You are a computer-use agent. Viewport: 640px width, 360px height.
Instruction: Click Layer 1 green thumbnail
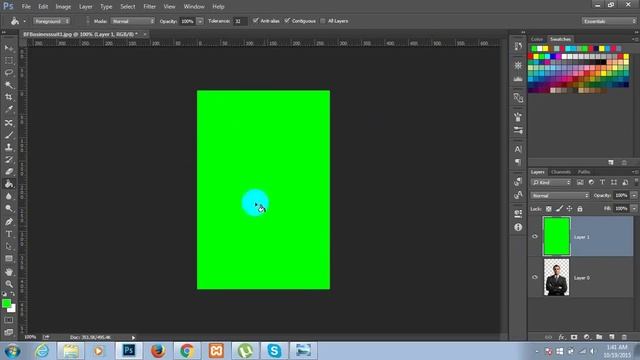[x=556, y=236]
